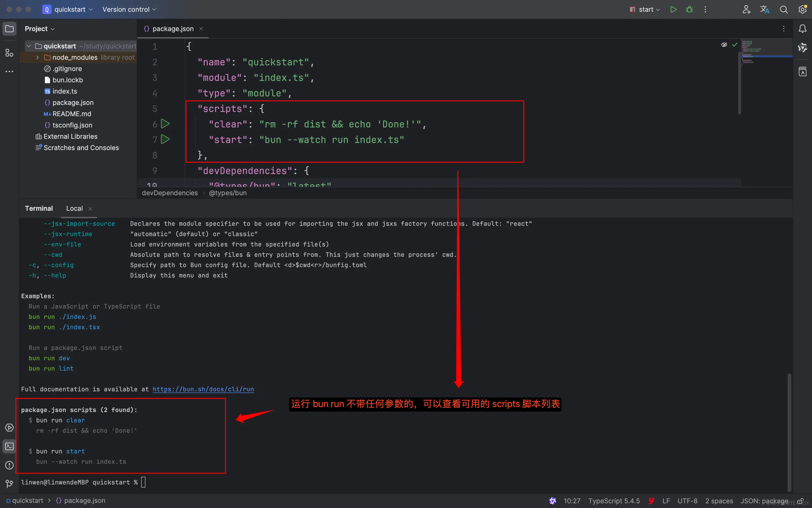This screenshot has width=812, height=508.
Task: Toggle reader mode eye icon in editor
Action: click(724, 45)
